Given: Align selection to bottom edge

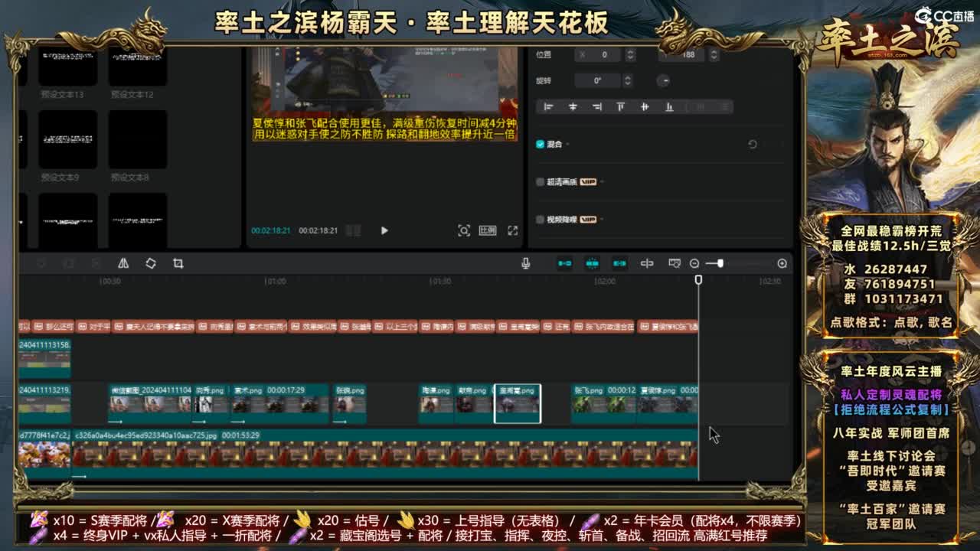Looking at the screenshot, I should [x=669, y=107].
